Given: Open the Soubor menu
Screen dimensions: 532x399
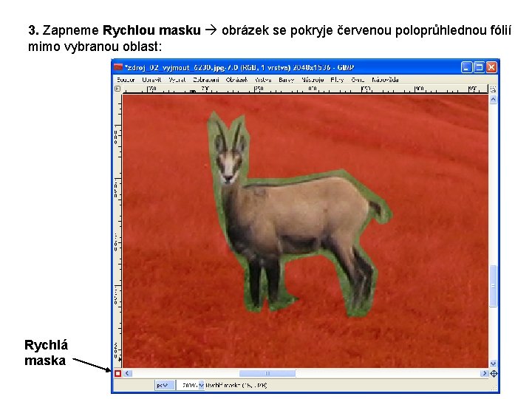Looking at the screenshot, I should pyautogui.click(x=126, y=80).
